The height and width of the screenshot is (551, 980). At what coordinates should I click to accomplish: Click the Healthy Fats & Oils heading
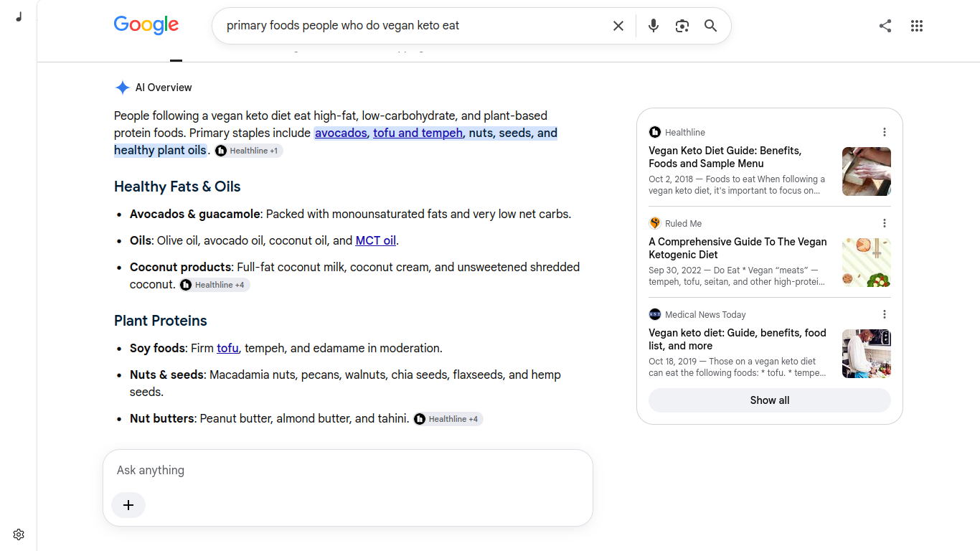tap(177, 187)
